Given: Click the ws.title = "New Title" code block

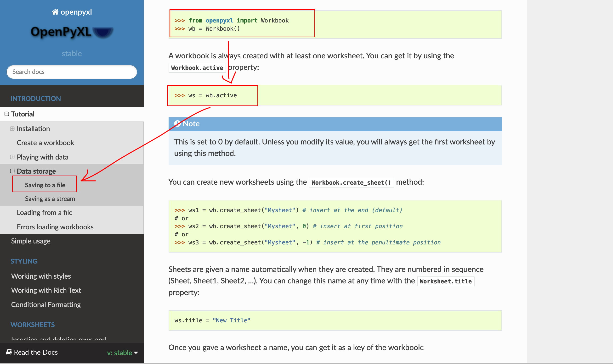Looking at the screenshot, I should (x=335, y=320).
